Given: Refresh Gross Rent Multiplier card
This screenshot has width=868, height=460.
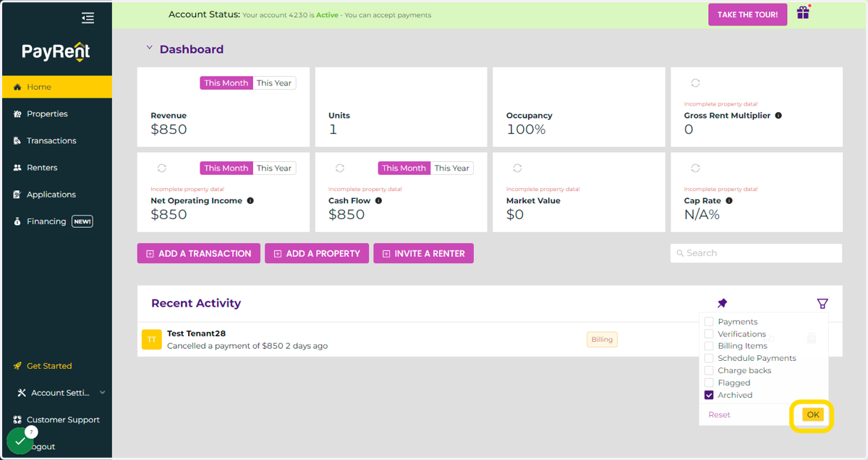Looking at the screenshot, I should 695,83.
